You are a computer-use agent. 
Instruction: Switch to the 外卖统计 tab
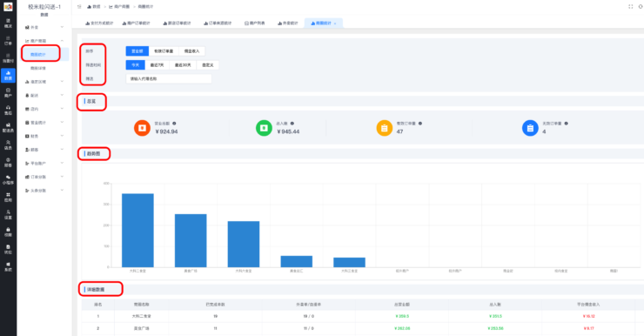tap(287, 24)
